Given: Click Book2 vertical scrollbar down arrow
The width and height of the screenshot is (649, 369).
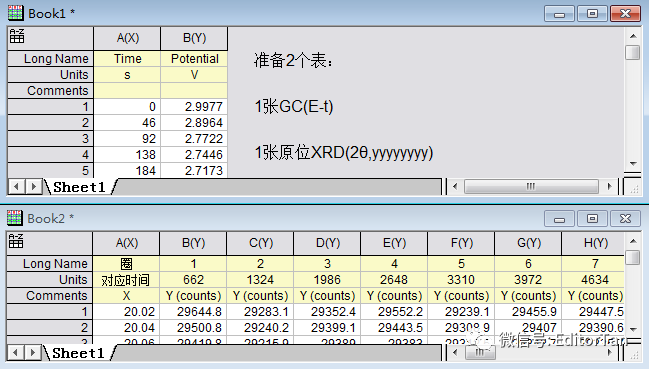Looking at the screenshot, I should 633,329.
